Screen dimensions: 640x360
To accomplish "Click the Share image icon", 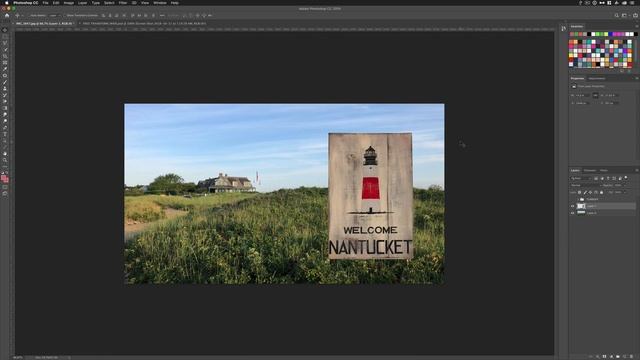I will (636, 16).
